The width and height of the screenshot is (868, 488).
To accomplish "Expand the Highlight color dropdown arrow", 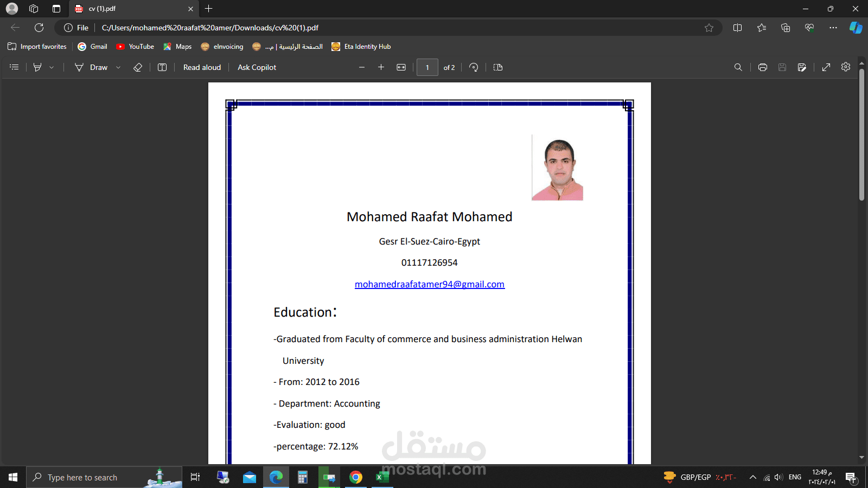I will pyautogui.click(x=52, y=67).
